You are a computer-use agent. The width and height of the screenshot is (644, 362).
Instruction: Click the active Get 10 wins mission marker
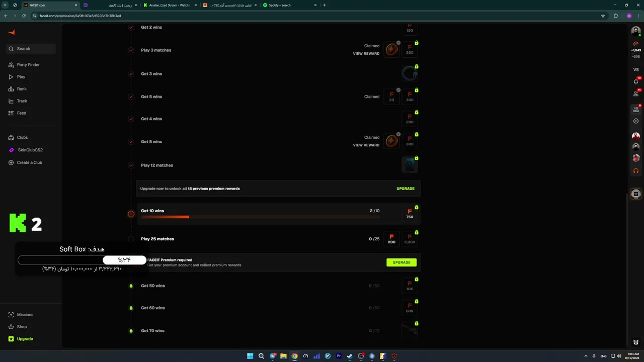131,214
